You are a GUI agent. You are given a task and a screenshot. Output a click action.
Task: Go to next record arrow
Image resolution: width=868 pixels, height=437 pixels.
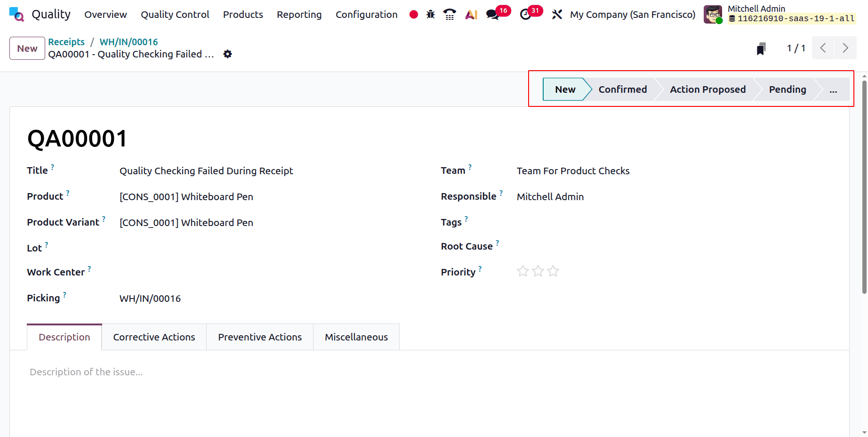(x=845, y=48)
